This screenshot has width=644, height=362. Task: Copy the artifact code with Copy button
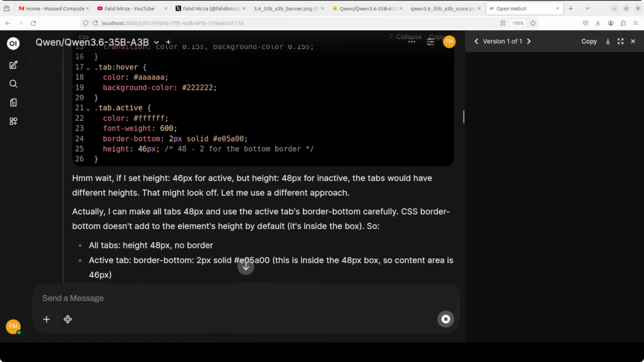pos(589,41)
